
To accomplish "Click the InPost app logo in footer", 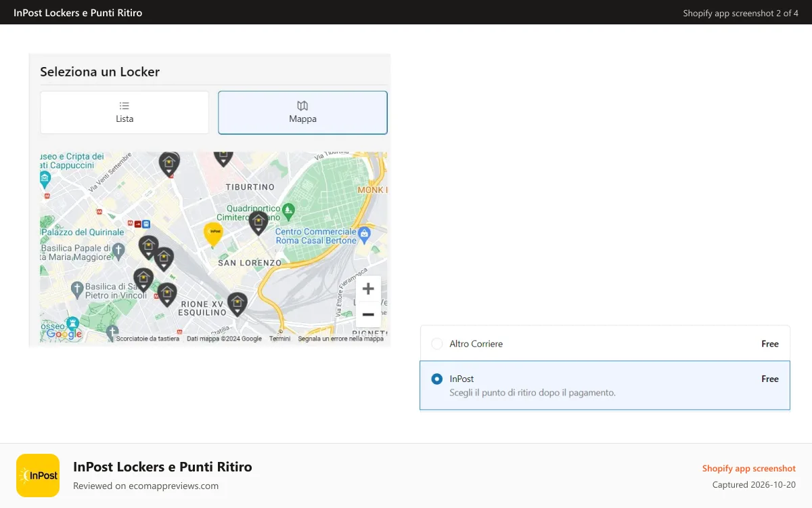I will click(x=38, y=475).
